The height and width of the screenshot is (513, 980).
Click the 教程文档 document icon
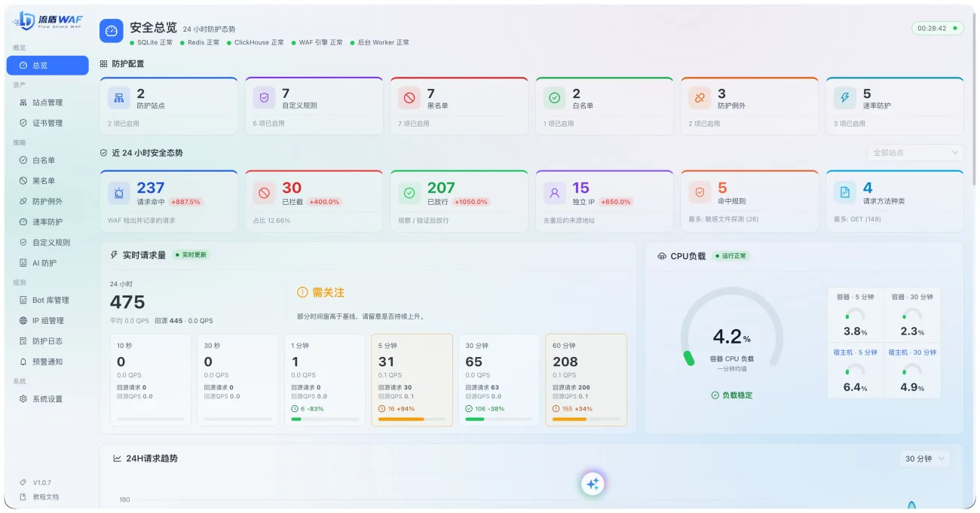pos(23,496)
